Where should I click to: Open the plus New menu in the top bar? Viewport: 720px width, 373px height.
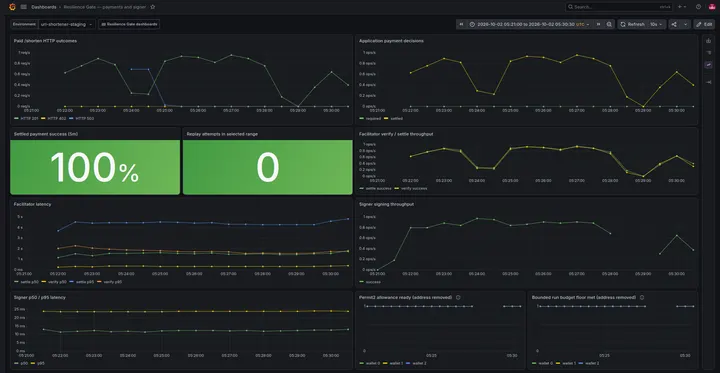pos(682,7)
